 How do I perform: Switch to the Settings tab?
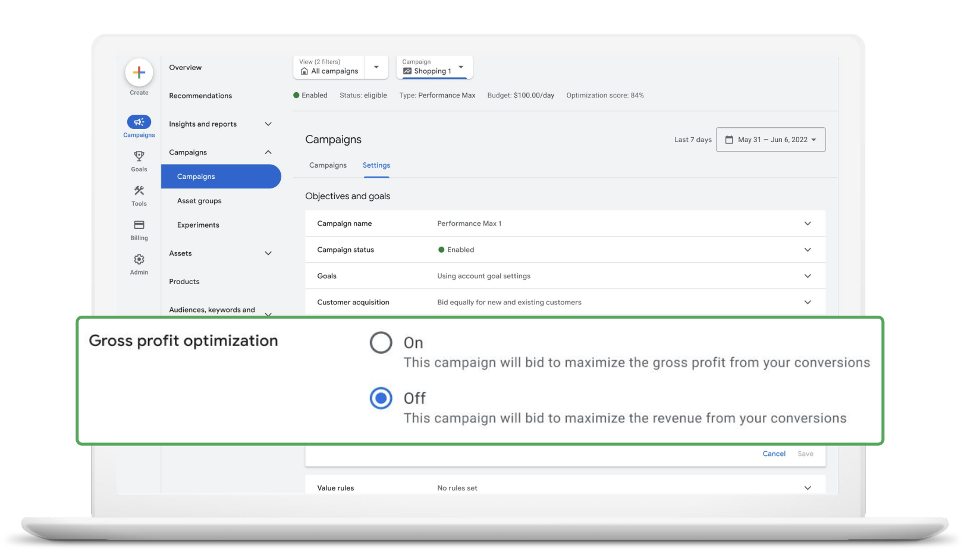pos(376,165)
